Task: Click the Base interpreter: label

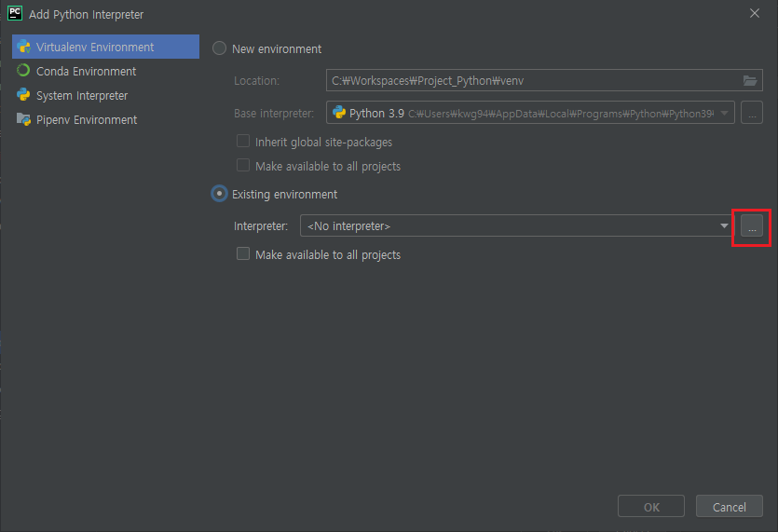Action: (x=274, y=114)
